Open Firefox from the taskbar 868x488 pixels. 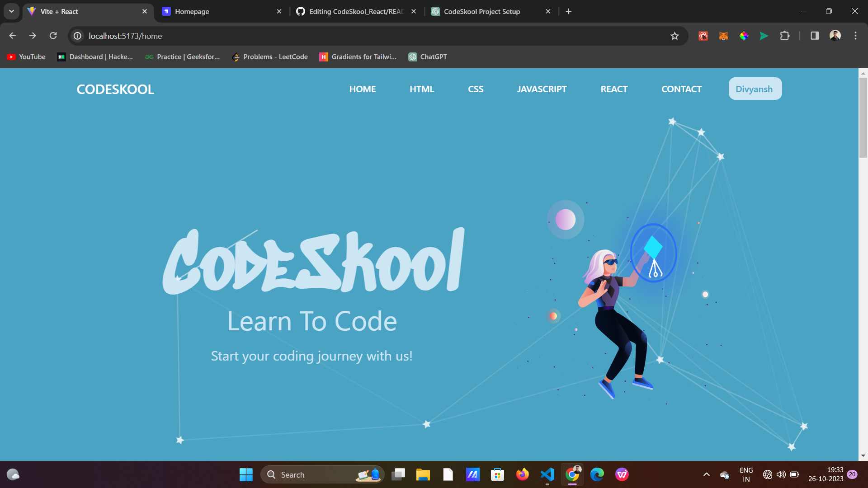pos(522,474)
